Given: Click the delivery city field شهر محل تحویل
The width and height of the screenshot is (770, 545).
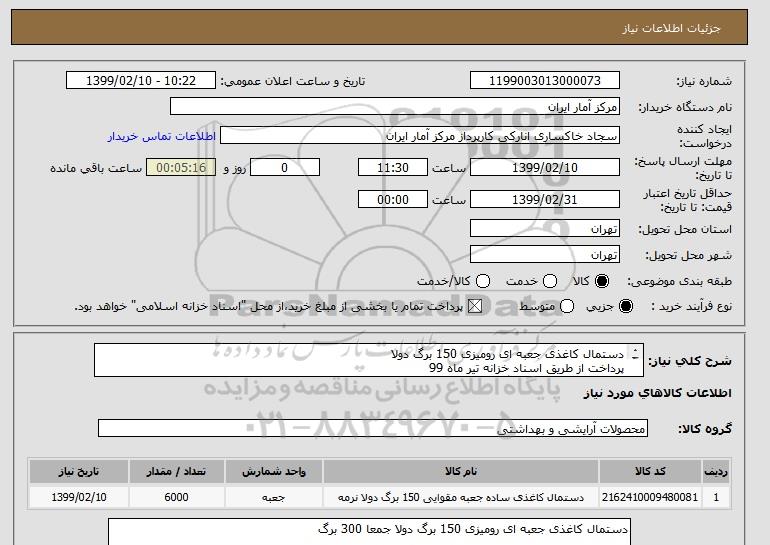Looking at the screenshot, I should point(545,254).
